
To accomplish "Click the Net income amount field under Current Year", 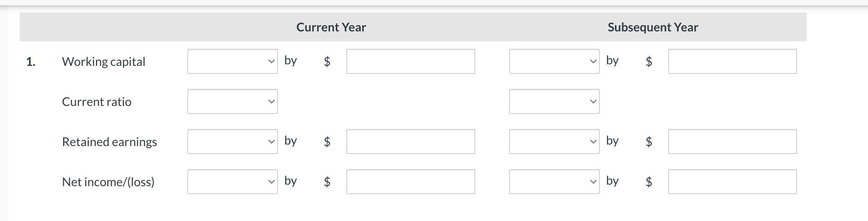I will point(410,181).
